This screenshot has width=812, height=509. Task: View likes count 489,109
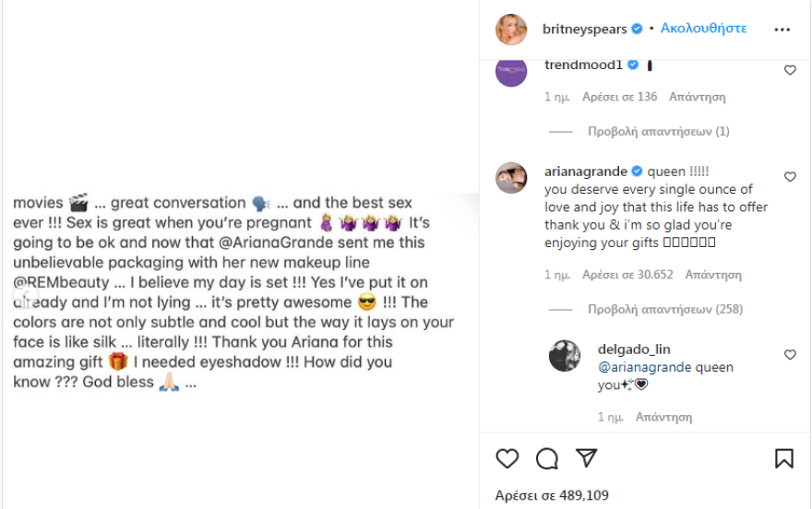point(552,495)
